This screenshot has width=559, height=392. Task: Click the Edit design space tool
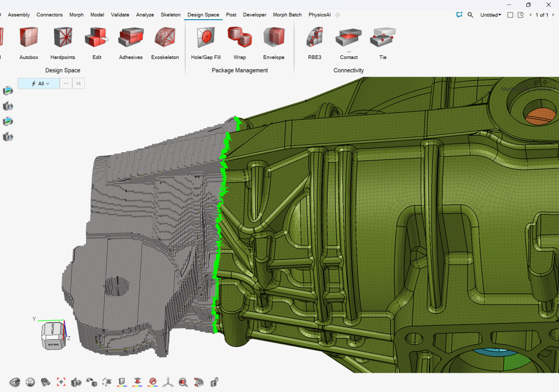(x=97, y=43)
